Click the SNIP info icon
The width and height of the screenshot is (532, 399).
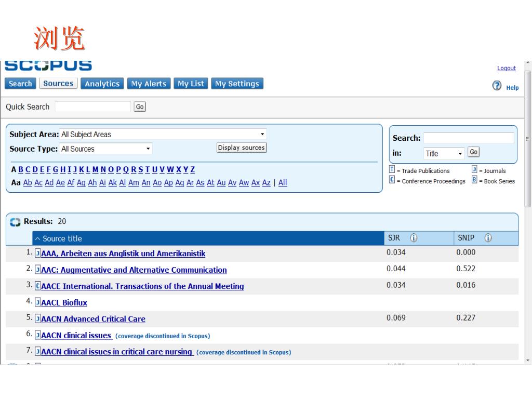click(488, 238)
